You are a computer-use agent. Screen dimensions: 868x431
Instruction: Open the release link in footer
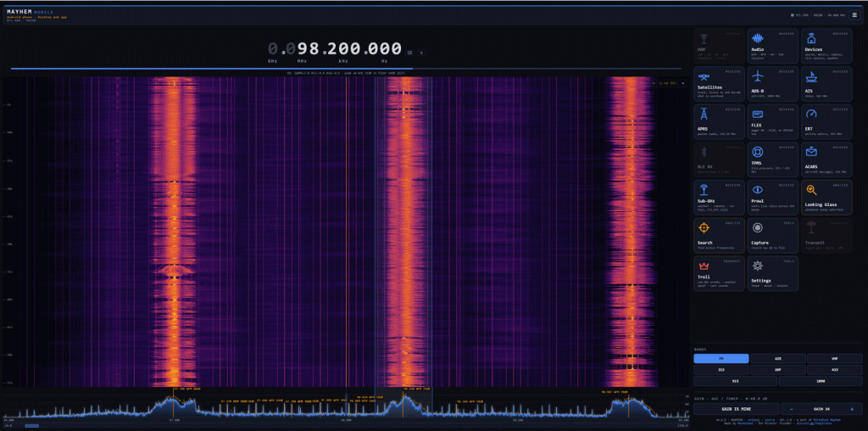click(x=754, y=420)
